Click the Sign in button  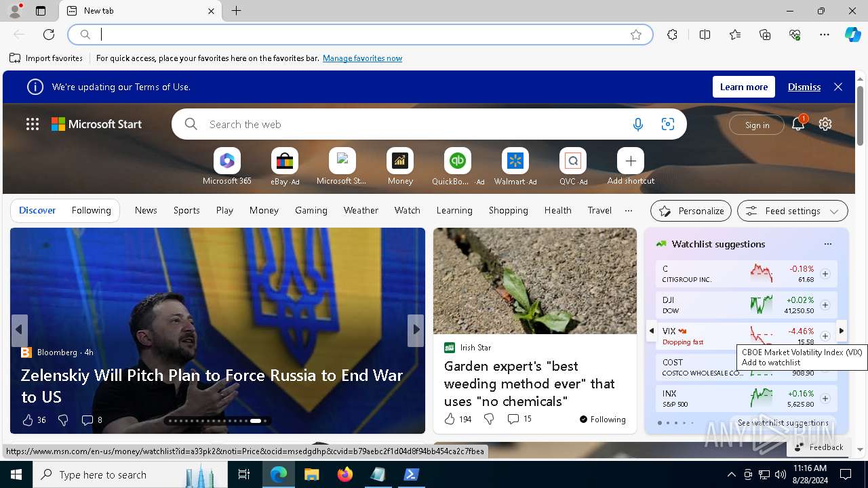pyautogui.click(x=757, y=125)
